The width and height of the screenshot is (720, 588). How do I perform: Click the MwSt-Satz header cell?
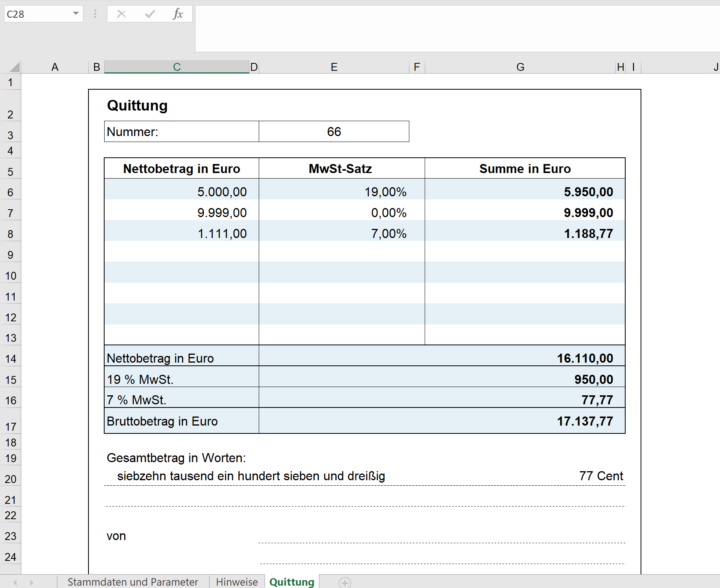coord(341,168)
